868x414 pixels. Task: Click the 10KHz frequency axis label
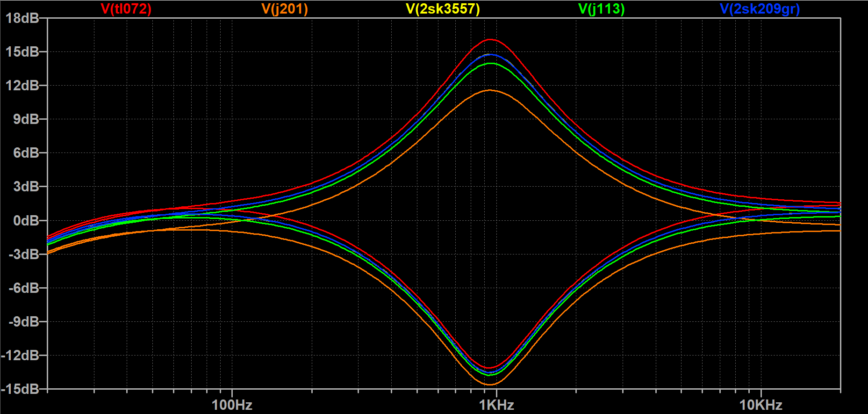click(761, 405)
